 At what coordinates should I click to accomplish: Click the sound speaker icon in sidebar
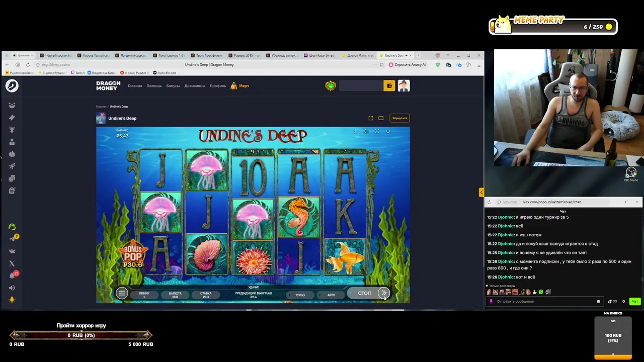click(12, 288)
